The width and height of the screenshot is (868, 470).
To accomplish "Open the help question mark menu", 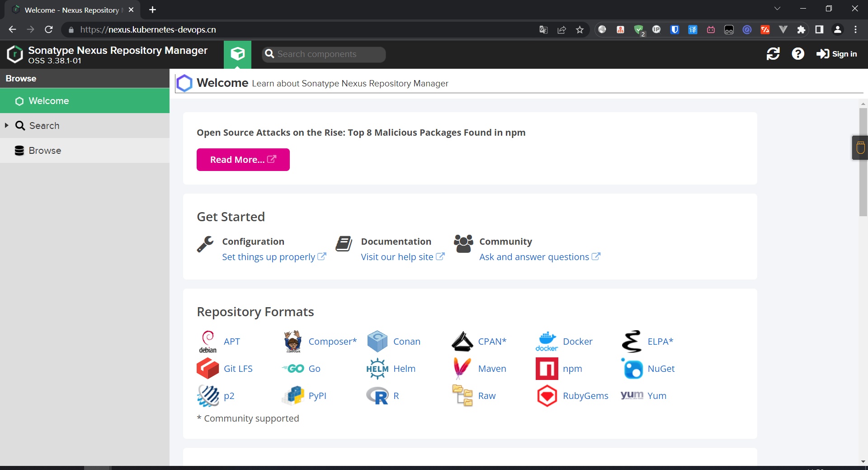I will tap(798, 54).
